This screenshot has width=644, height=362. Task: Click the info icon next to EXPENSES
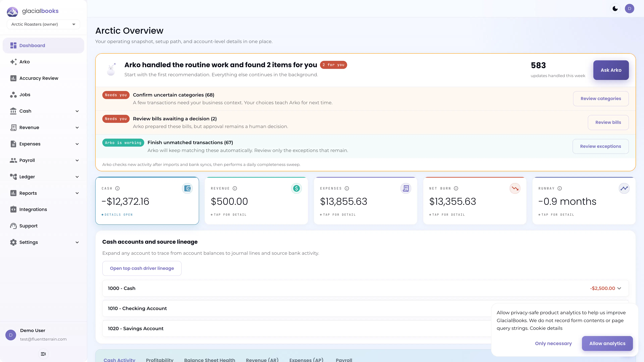click(x=347, y=188)
